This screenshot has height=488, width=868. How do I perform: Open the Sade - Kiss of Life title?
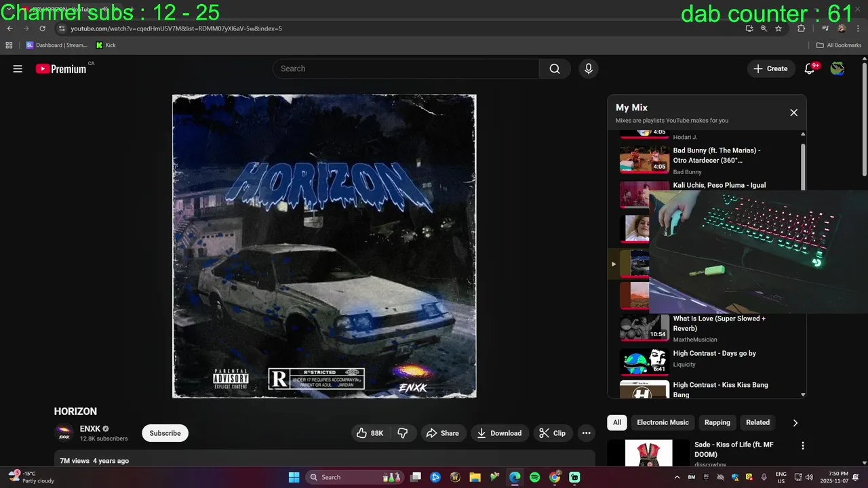(734, 449)
